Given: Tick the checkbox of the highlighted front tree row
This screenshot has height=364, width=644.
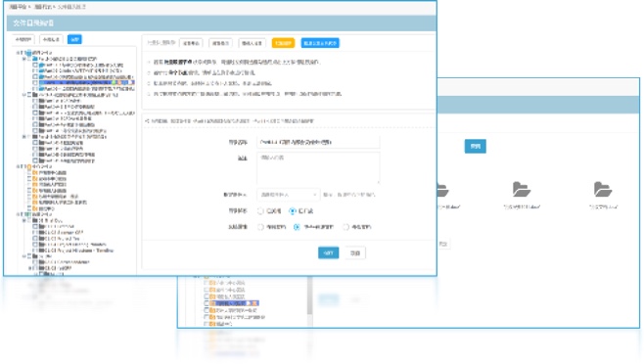Looking at the screenshot, I should [x=35, y=82].
